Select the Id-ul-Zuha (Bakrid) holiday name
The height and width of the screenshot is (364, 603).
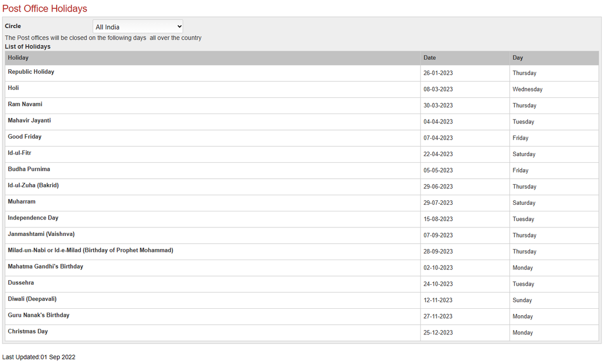click(x=33, y=185)
